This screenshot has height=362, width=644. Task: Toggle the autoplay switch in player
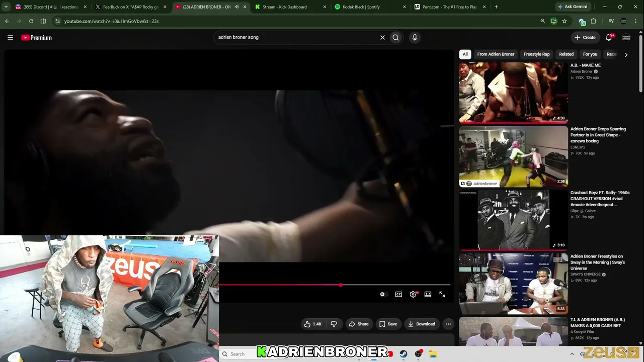pyautogui.click(x=383, y=295)
